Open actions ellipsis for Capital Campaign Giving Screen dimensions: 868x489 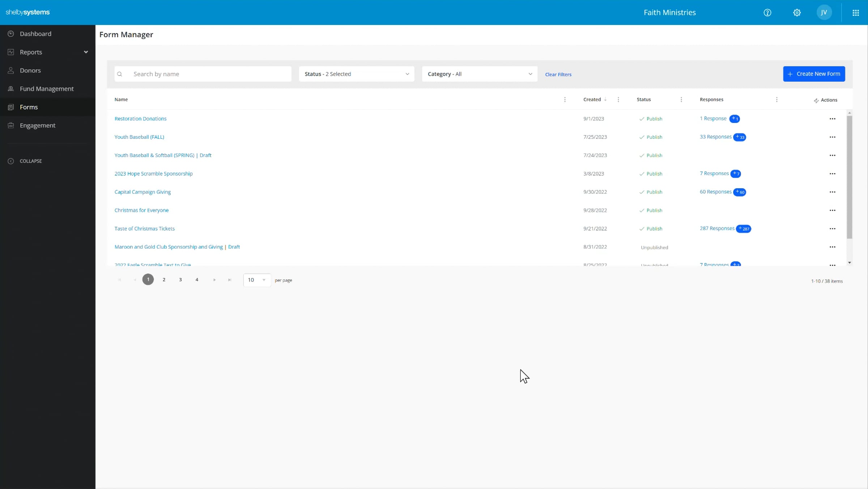tap(832, 192)
